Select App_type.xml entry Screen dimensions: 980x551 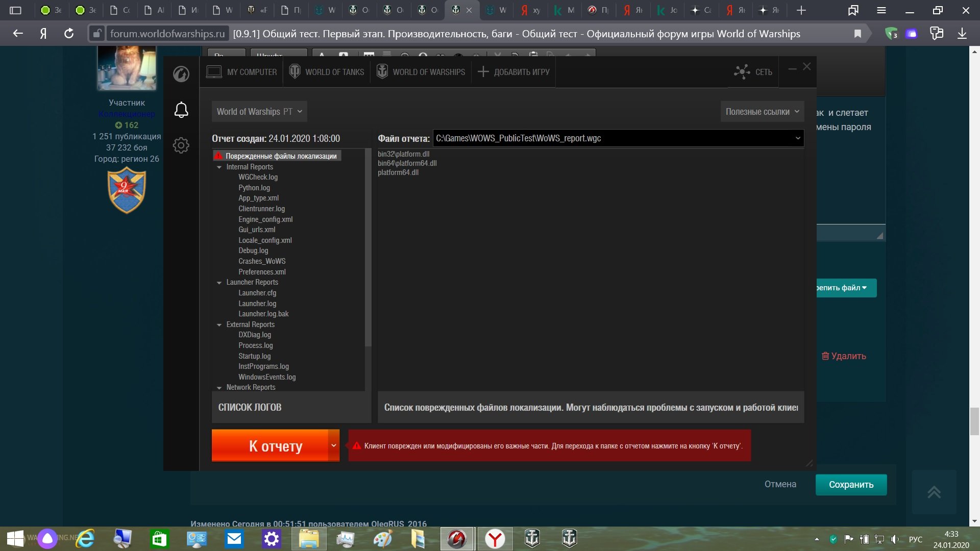[x=258, y=198]
